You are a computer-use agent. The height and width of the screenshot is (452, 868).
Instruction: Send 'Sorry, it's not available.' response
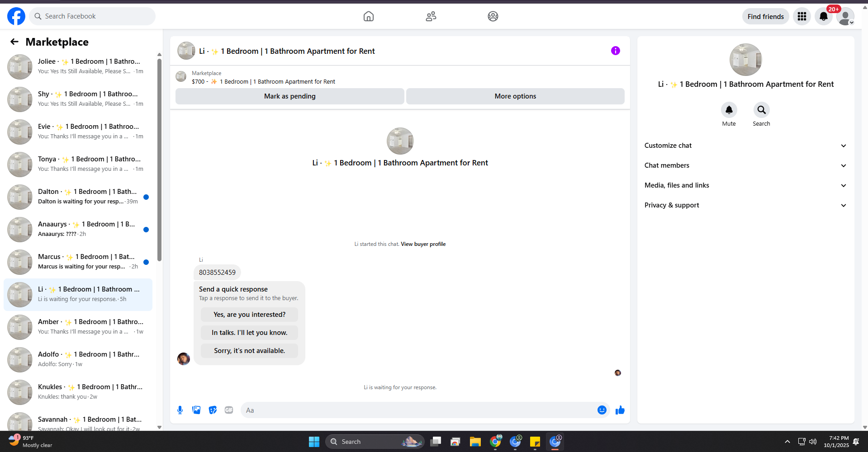point(250,351)
